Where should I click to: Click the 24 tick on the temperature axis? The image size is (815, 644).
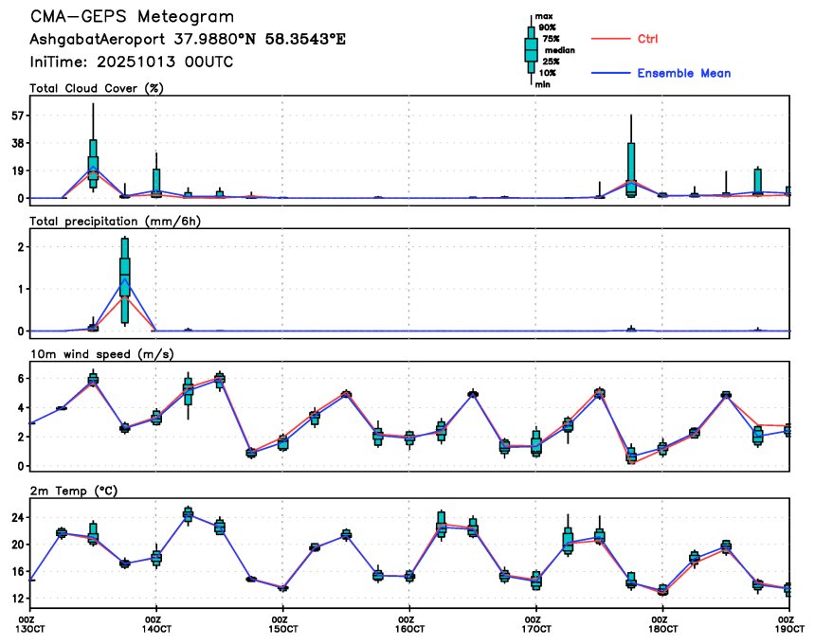tap(17, 518)
